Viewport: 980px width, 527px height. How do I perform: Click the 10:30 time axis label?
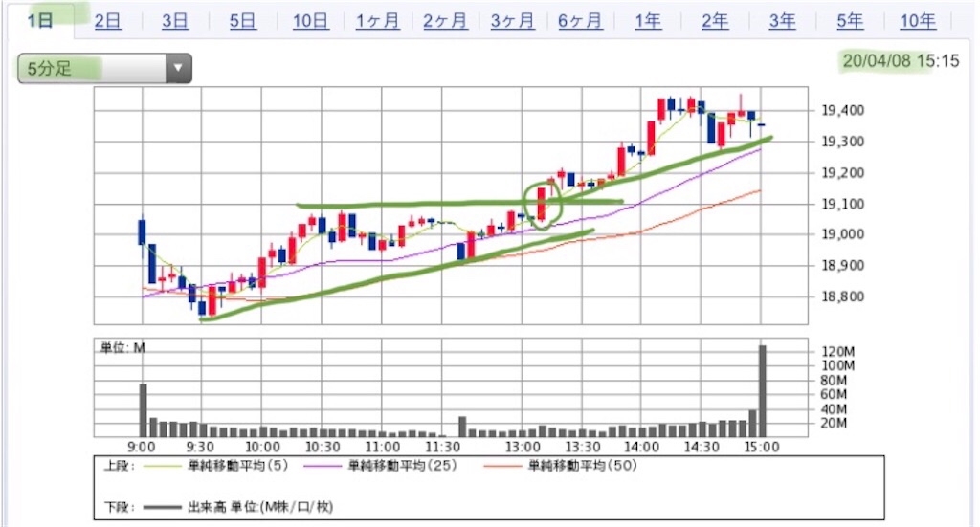pos(323,447)
